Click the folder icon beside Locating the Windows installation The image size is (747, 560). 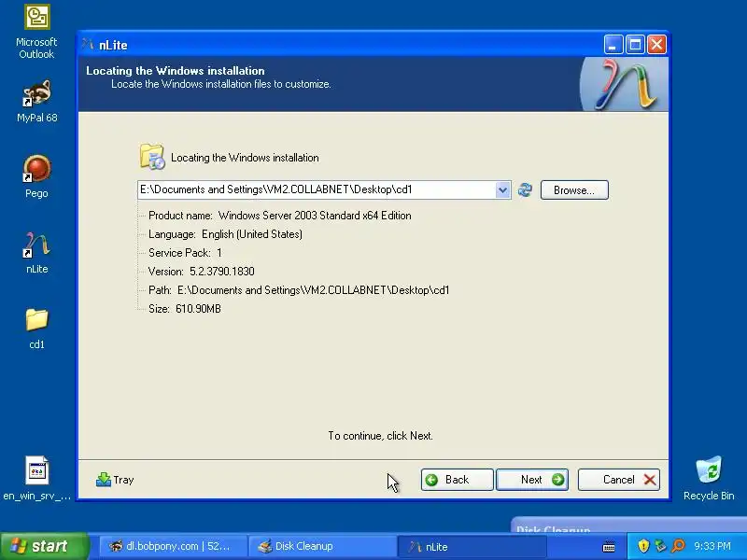152,157
